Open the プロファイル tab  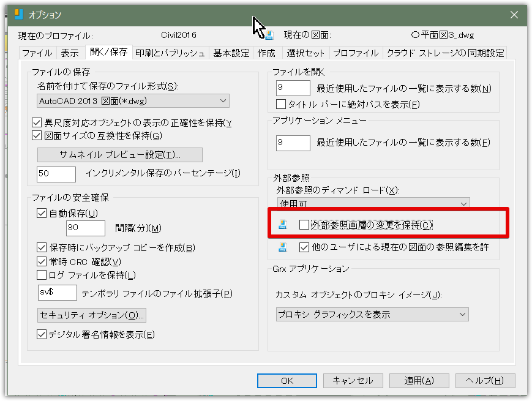[x=356, y=53]
